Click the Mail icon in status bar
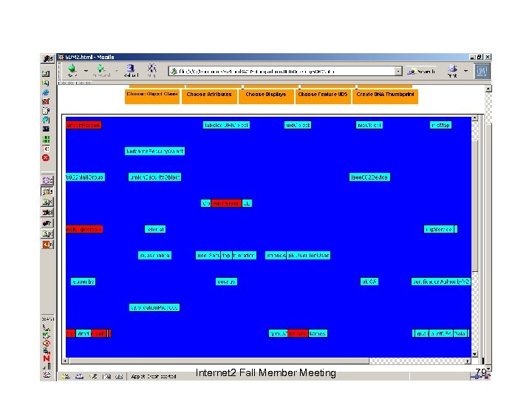Image resolution: width=532 pixels, height=399 pixels. click(79, 376)
